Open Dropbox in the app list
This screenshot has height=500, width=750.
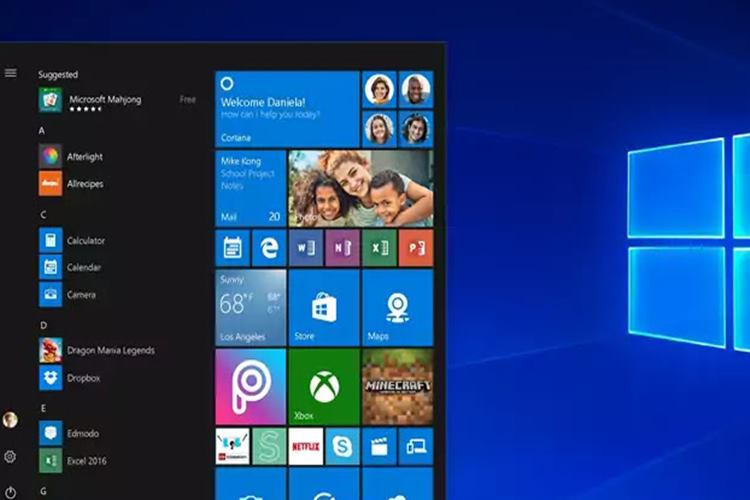coord(70,378)
